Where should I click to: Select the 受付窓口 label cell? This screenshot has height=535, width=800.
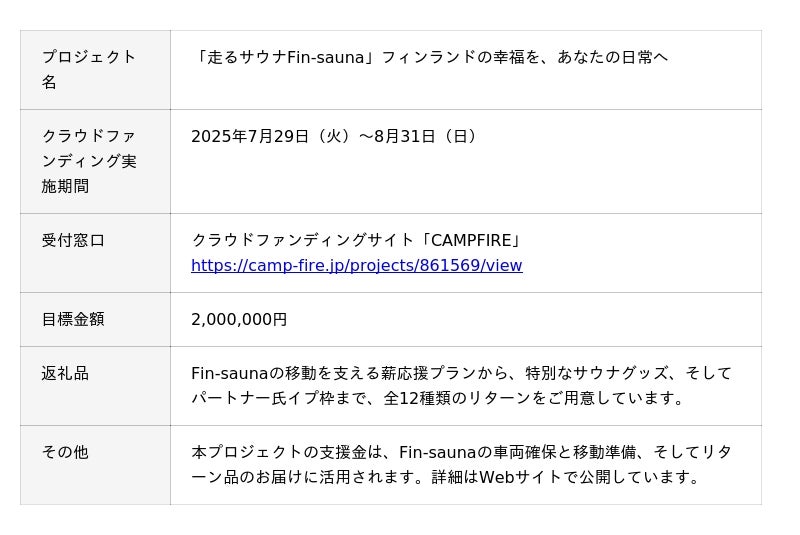pos(73,240)
